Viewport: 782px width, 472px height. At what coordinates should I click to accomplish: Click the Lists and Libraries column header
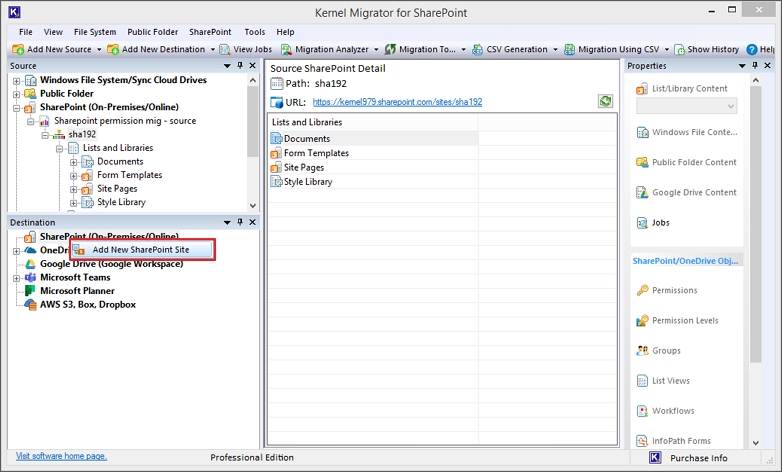[x=373, y=122]
